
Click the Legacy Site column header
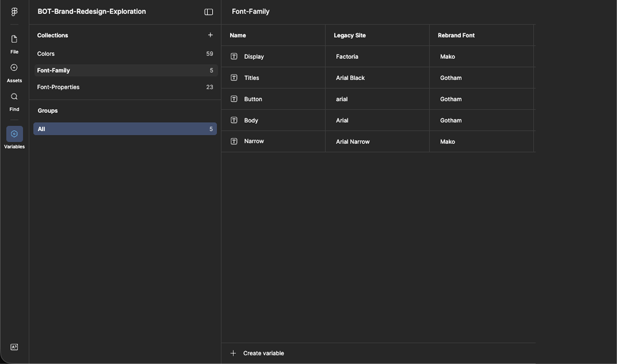(350, 35)
